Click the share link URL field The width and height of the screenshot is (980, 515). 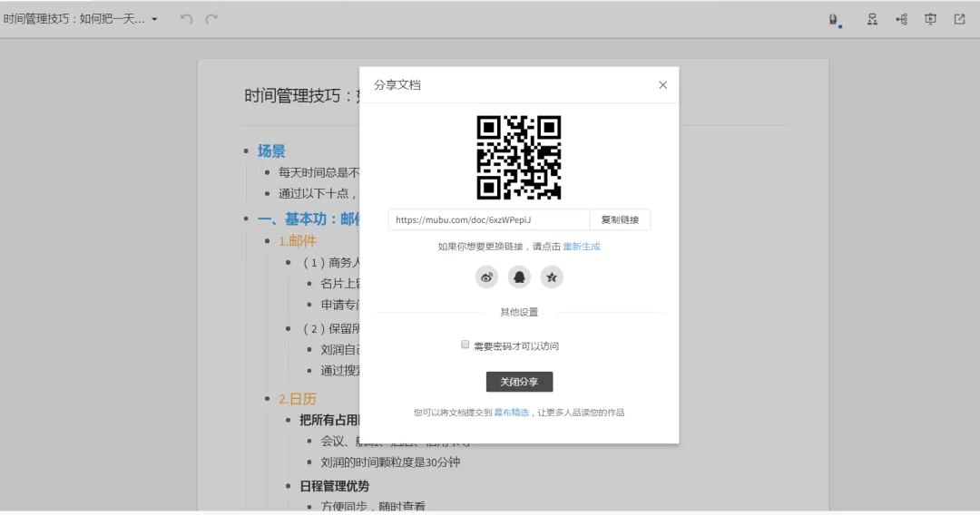pyautogui.click(x=489, y=219)
